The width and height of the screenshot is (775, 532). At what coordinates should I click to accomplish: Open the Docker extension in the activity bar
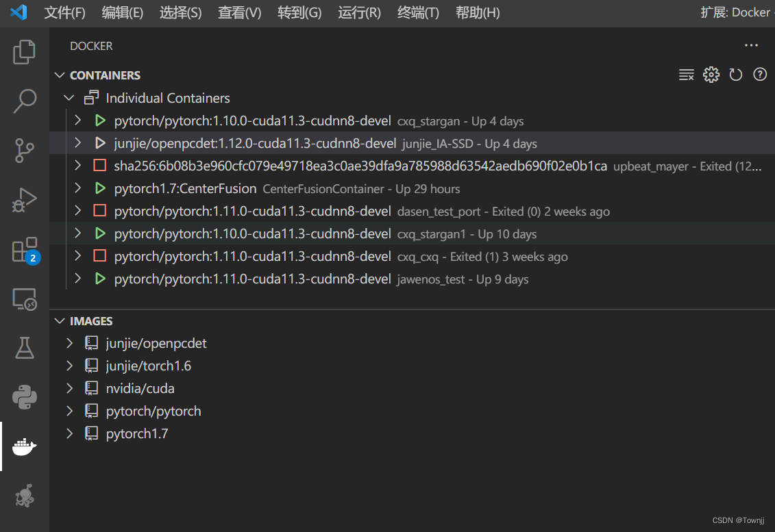pos(24,446)
